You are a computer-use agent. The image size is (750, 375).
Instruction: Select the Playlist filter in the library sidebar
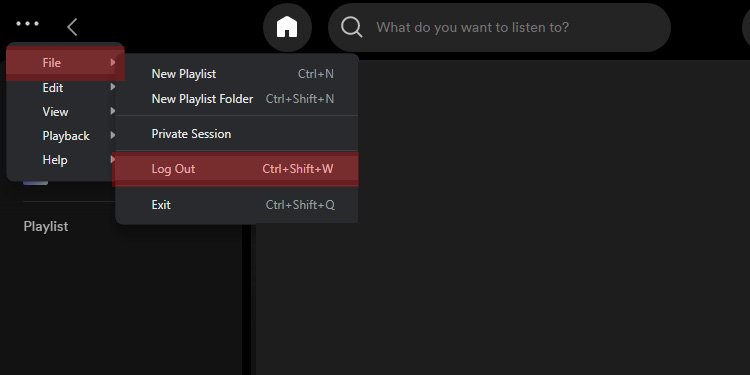point(46,226)
